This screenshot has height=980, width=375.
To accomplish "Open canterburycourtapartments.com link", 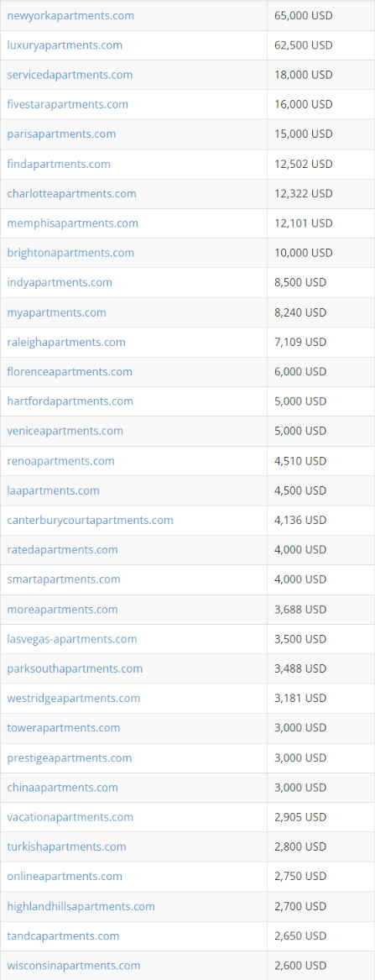I will click(x=90, y=520).
